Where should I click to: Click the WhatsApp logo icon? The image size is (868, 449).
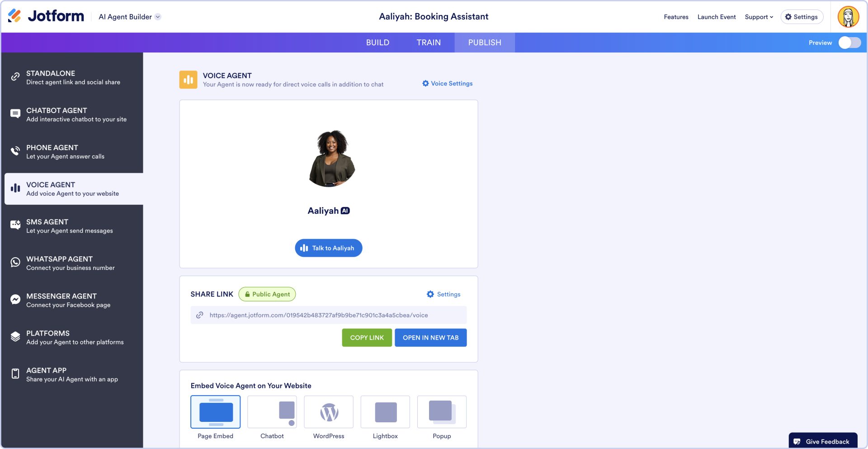(15, 262)
